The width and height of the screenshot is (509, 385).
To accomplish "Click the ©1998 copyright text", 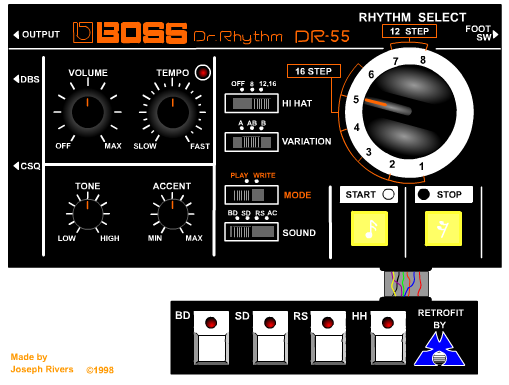I will point(100,370).
